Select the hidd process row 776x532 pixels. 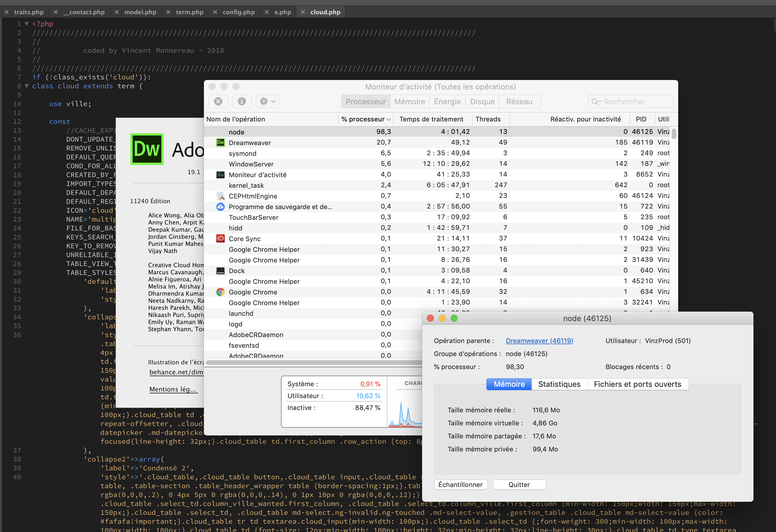[x=437, y=228]
